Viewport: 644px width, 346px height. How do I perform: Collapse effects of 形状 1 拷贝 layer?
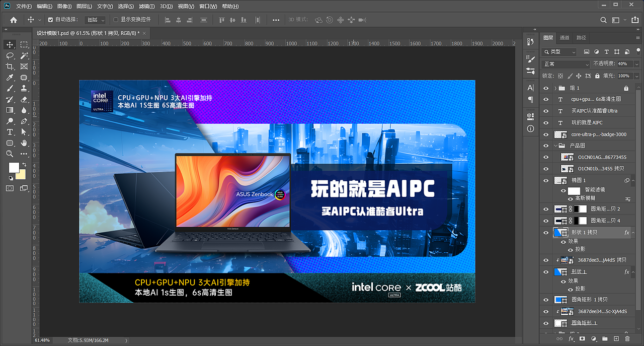click(634, 233)
